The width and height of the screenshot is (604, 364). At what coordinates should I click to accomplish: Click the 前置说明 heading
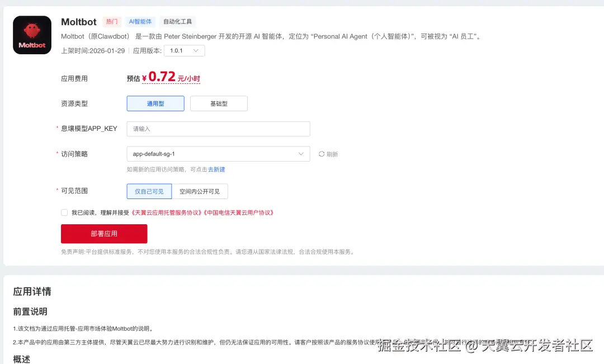(x=30, y=311)
